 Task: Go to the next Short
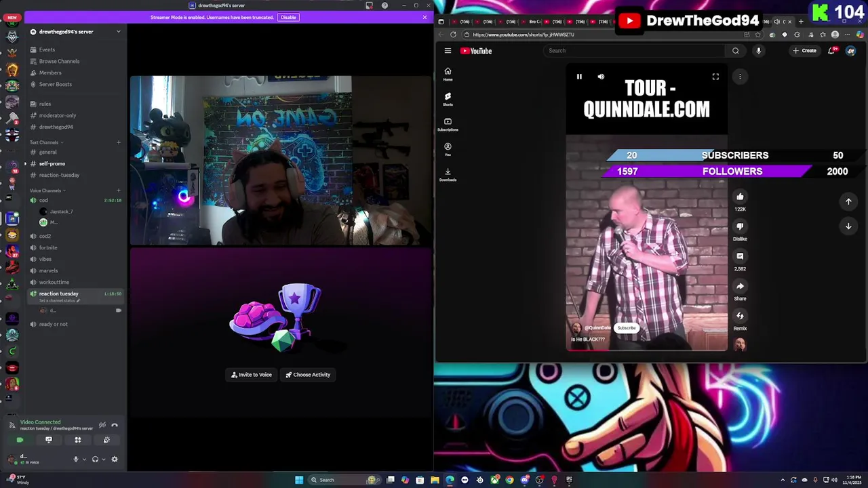coord(848,226)
